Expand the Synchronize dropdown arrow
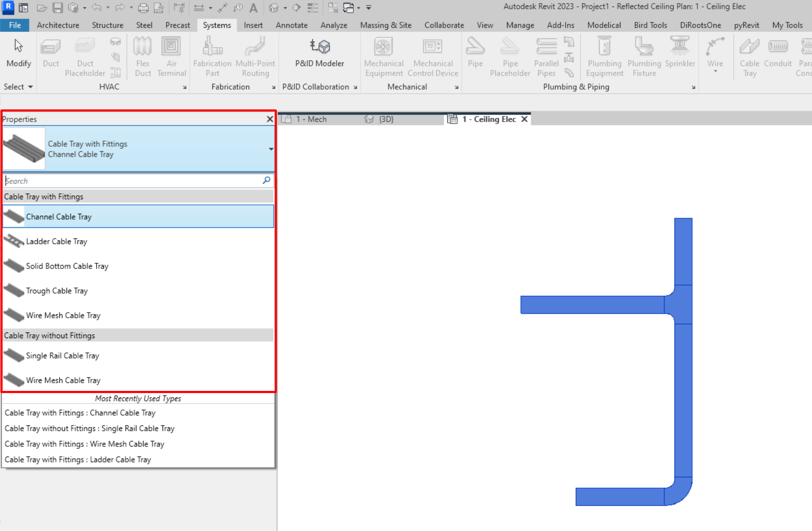This screenshot has width=812, height=531. pyautogui.click(x=84, y=8)
